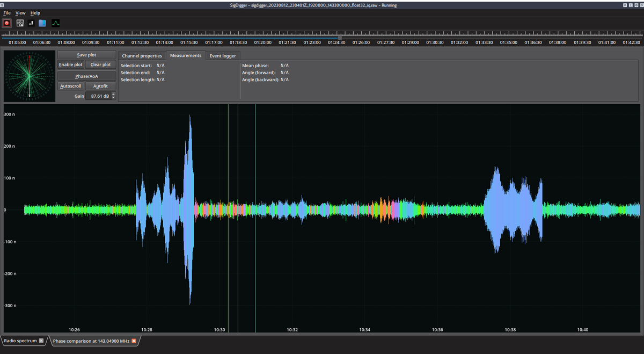Close the Phase comparison tab
Viewport: 644px width, 354px height.
point(134,341)
